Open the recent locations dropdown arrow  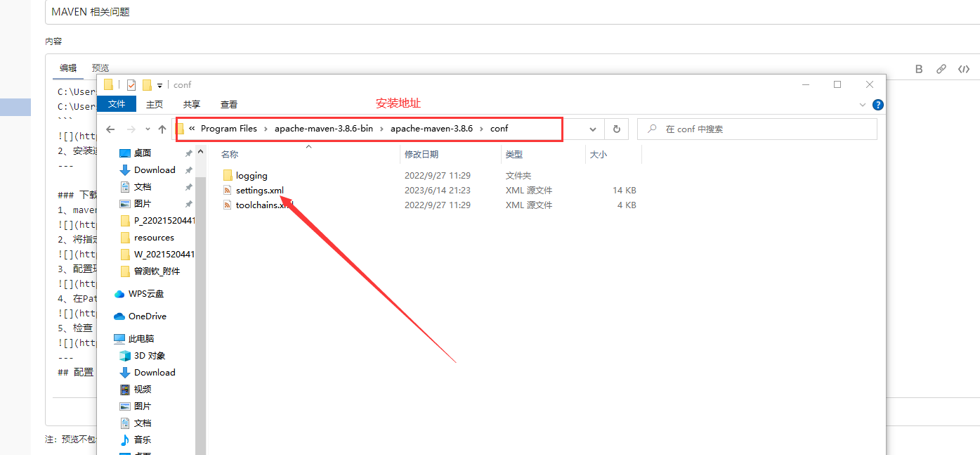click(148, 129)
